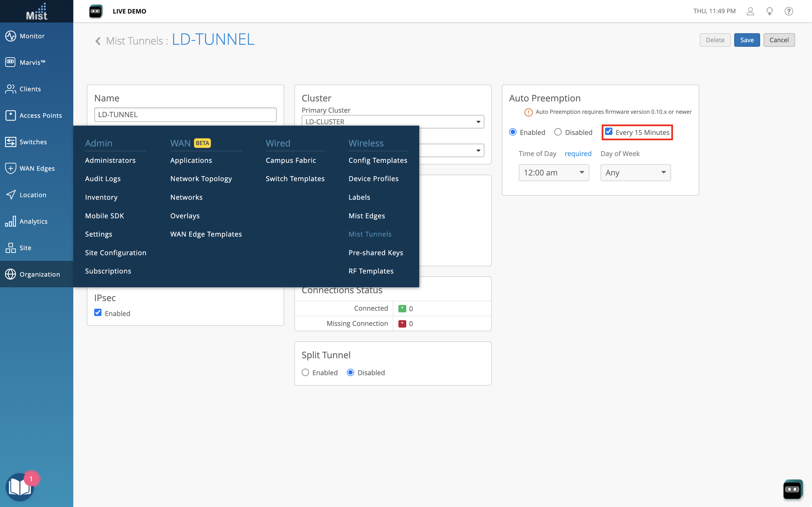Enable Split Tunnel radio option
Viewport: 812px width, 507px height.
305,373
